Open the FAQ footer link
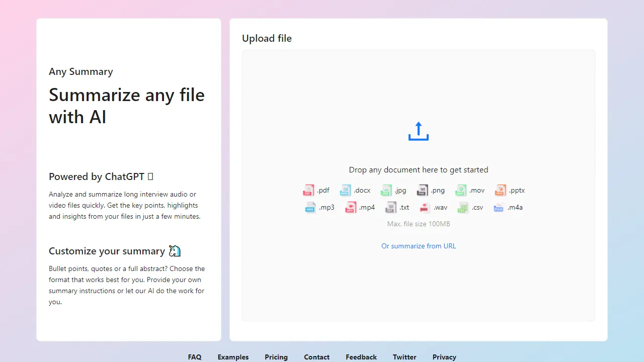644x362 pixels. click(195, 357)
